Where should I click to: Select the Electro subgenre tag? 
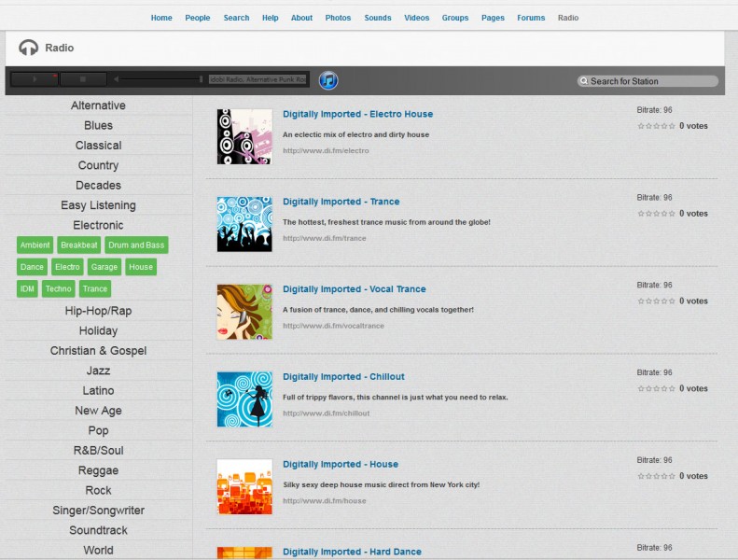tap(67, 267)
